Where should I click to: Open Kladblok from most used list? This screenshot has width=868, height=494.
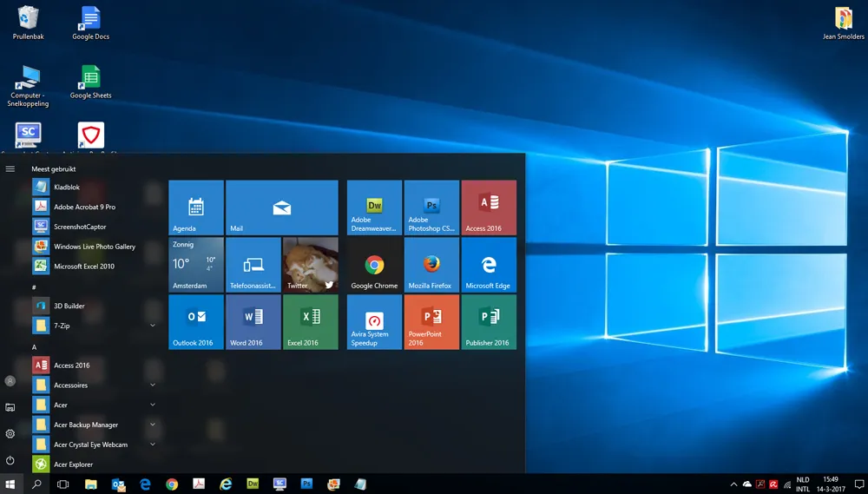pos(94,188)
